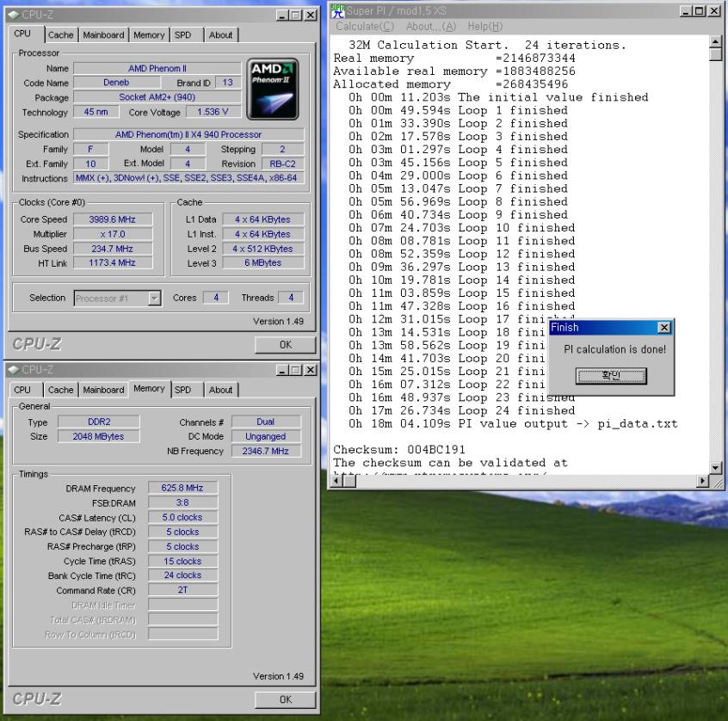Screen dimensions: 728x721
Task: Click the AMD Phenom II name field
Action: [x=157, y=69]
